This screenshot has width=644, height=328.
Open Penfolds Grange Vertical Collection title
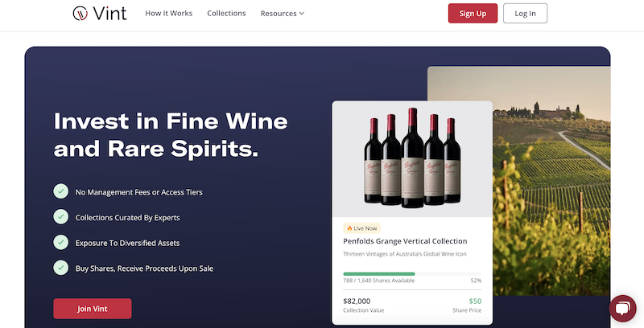pos(405,241)
